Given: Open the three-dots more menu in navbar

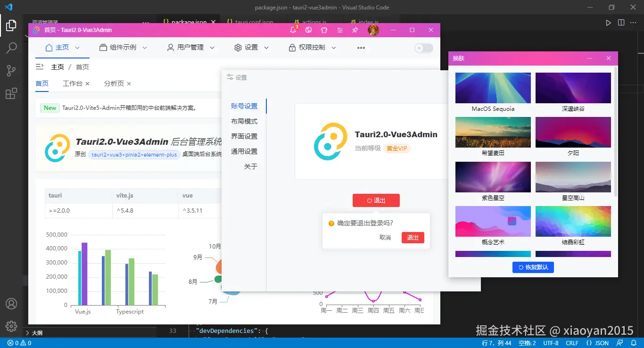Looking at the screenshot, I should (361, 48).
